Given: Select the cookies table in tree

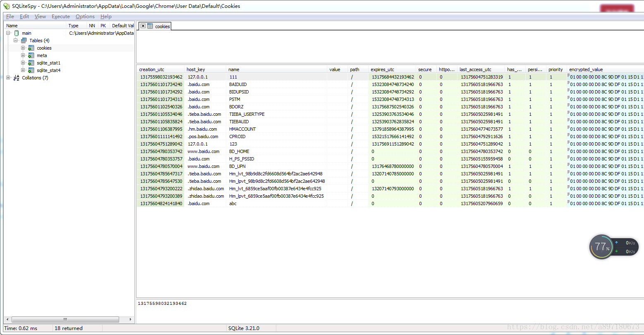Looking at the screenshot, I should [44, 48].
